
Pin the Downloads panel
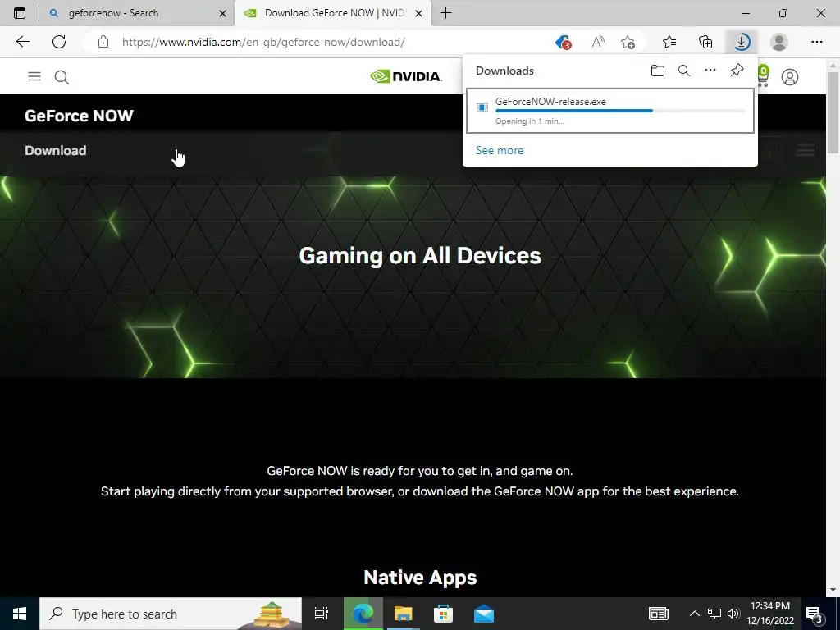coord(737,71)
